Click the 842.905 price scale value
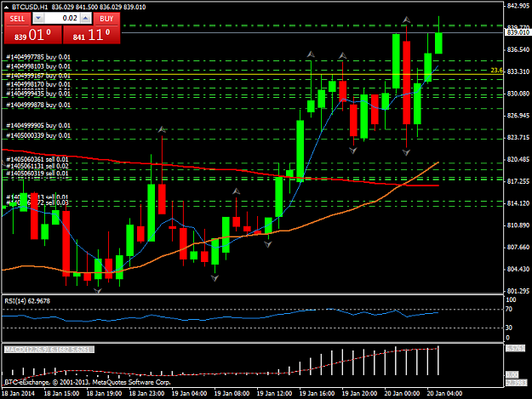The width and height of the screenshot is (532, 399). pos(518,6)
